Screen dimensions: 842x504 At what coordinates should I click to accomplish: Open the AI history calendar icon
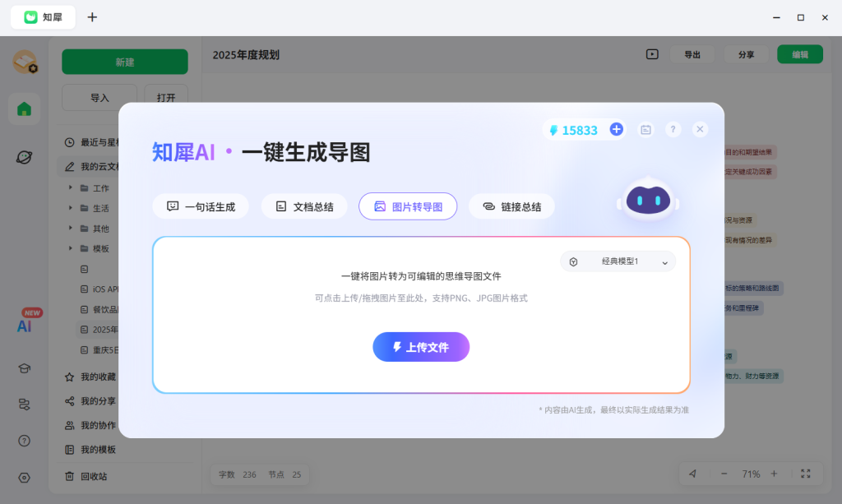tap(645, 129)
